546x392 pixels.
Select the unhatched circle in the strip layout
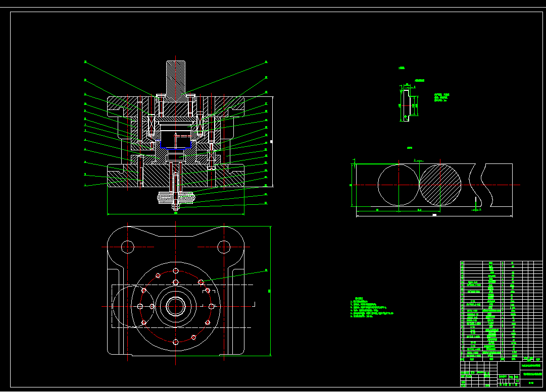pyautogui.click(x=399, y=185)
